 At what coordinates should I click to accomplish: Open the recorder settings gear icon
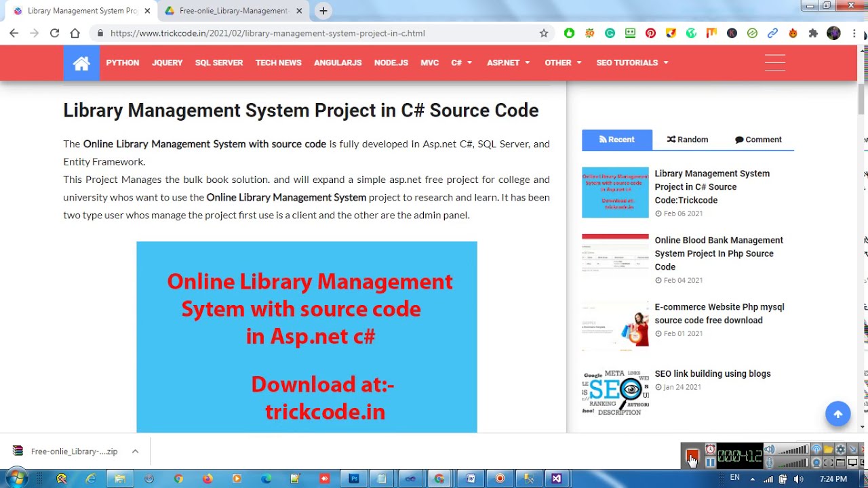click(840, 449)
